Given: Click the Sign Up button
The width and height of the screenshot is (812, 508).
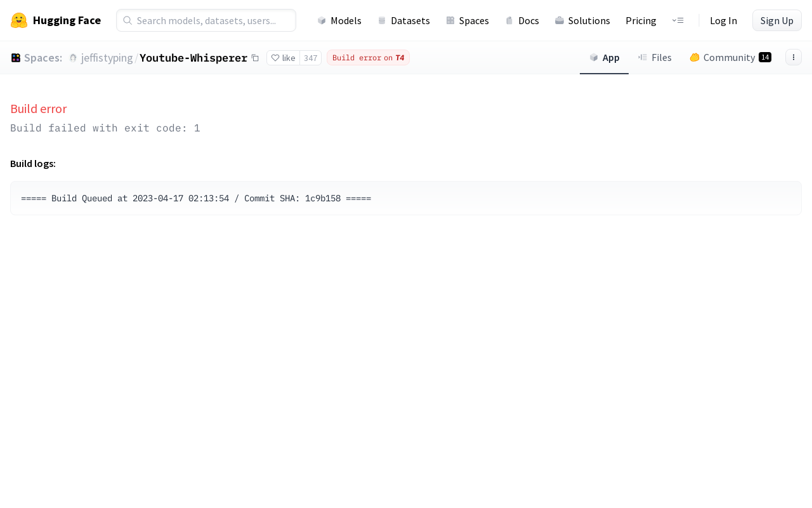Looking at the screenshot, I should 777,20.
